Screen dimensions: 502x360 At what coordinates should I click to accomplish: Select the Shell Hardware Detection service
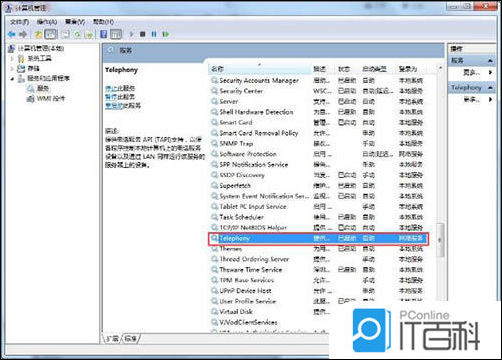318,112
